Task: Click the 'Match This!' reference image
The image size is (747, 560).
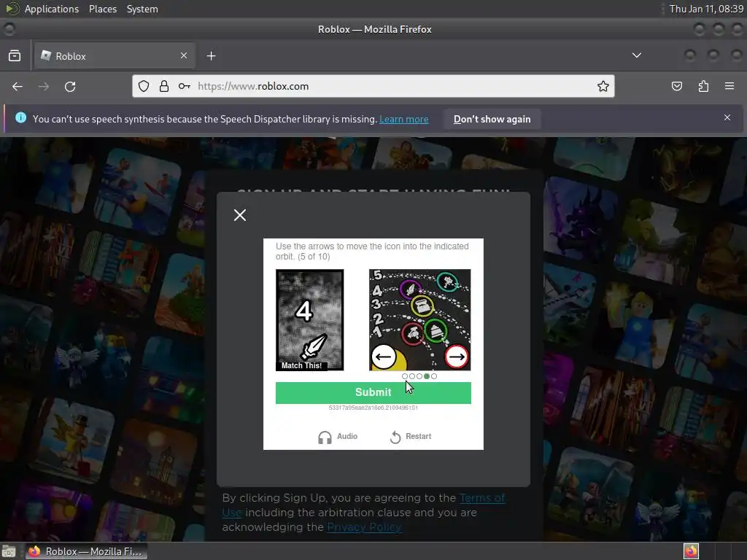Action: click(x=309, y=320)
